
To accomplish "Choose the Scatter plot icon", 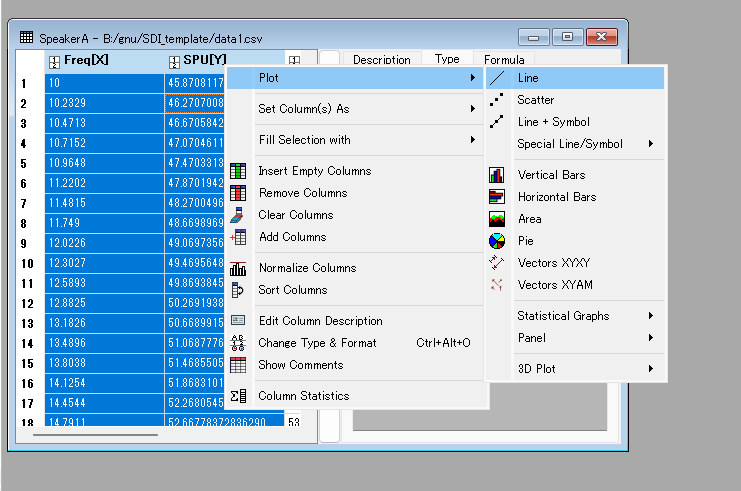I will tap(497, 100).
